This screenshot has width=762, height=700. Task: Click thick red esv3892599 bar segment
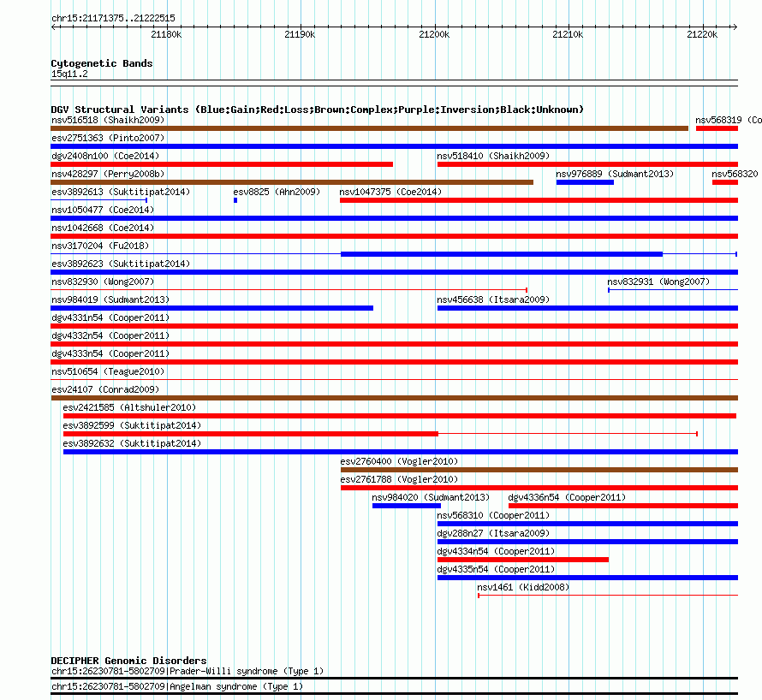251,434
